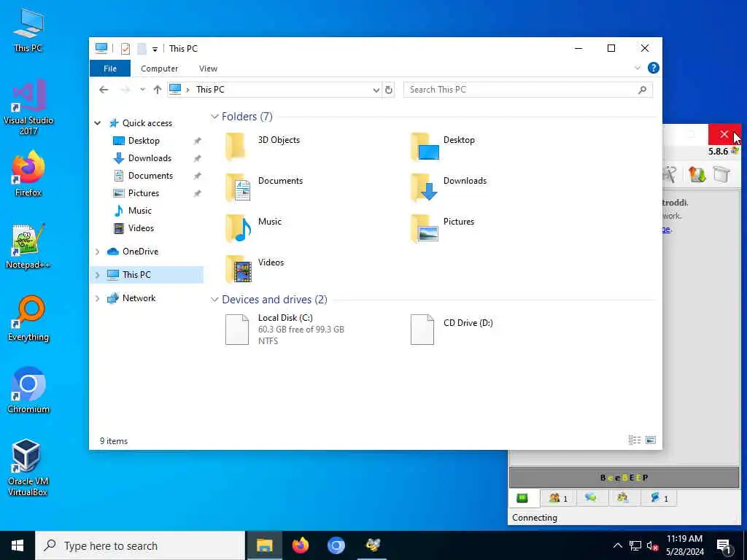Open BeeBEEP users tab showing 1

pyautogui.click(x=558, y=498)
